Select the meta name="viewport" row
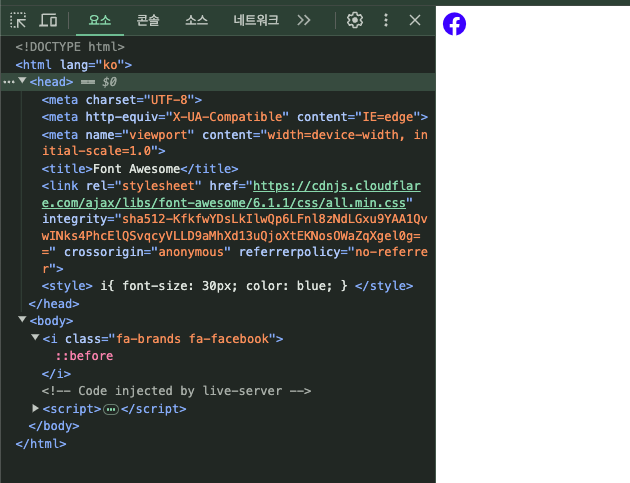 [x=235, y=143]
